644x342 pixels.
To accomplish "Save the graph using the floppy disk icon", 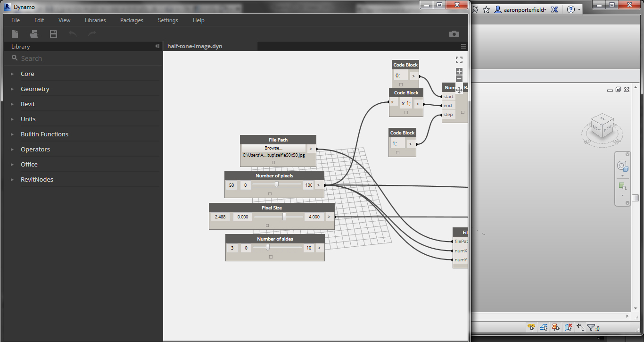I will 53,34.
